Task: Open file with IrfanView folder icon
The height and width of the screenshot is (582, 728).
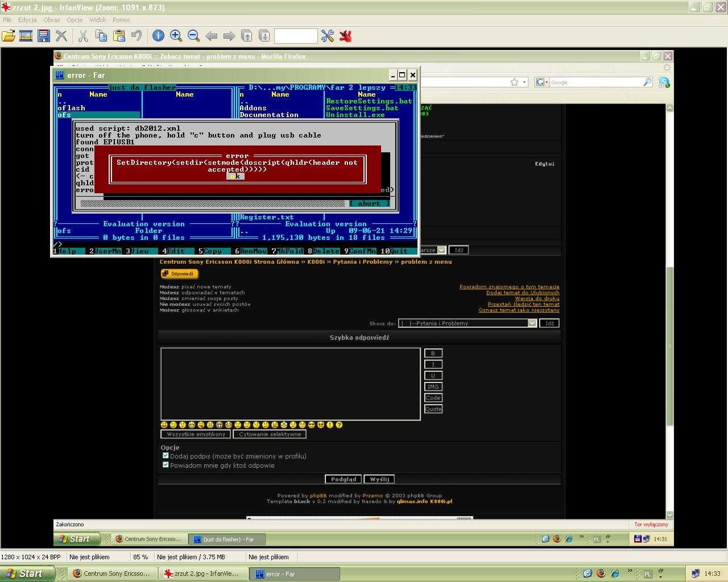Action: coord(9,36)
